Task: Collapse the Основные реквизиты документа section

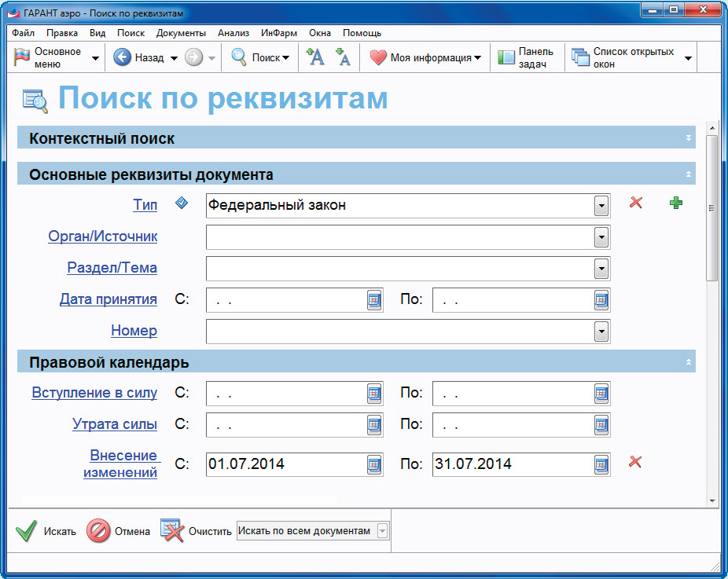Action: (x=689, y=174)
